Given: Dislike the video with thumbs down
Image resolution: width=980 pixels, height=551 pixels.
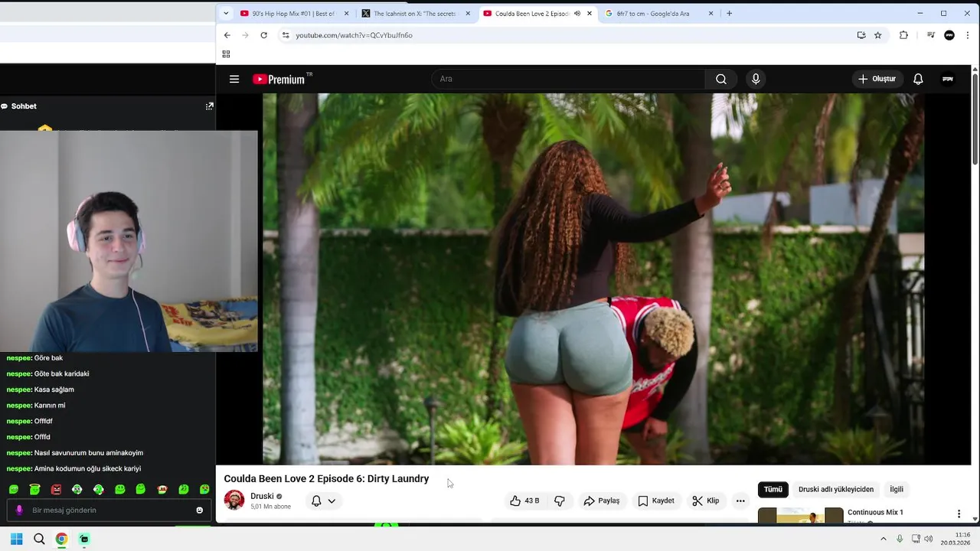Looking at the screenshot, I should click(x=560, y=500).
